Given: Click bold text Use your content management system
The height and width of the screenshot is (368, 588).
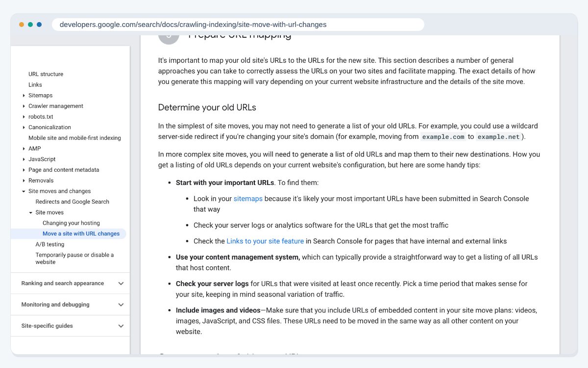Looking at the screenshot, I should pos(238,257).
